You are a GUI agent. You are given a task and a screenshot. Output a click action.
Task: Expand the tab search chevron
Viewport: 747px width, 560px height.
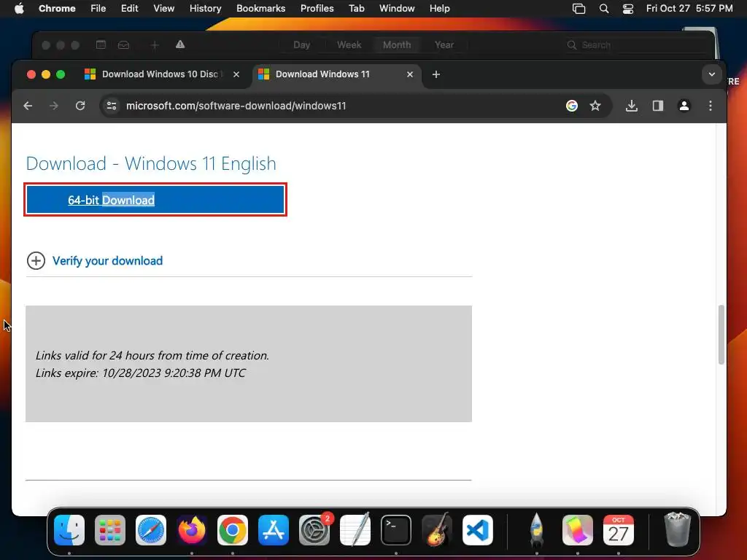tap(712, 74)
